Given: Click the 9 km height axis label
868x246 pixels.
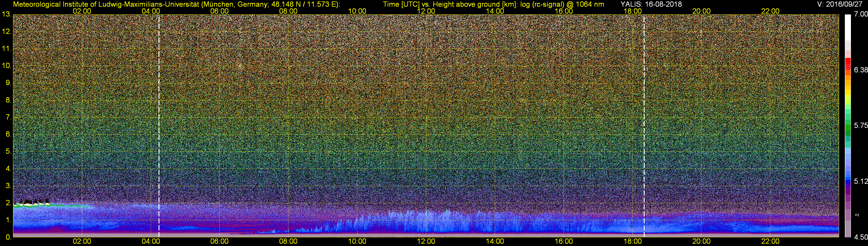Looking at the screenshot, I should coord(8,83).
